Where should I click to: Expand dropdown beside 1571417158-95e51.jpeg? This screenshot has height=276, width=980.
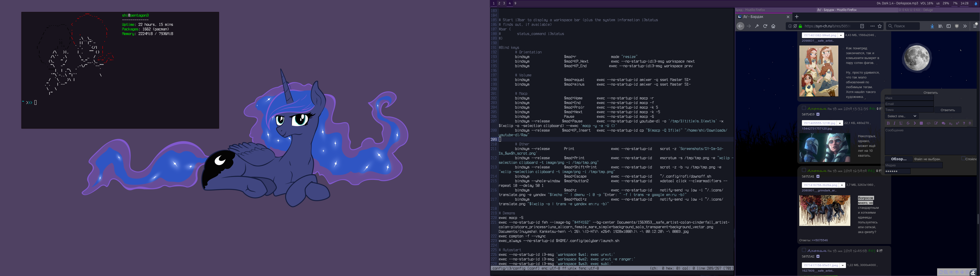843,265
